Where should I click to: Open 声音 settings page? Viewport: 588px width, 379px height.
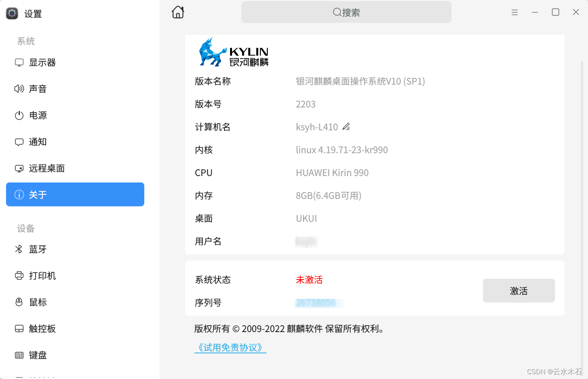pyautogui.click(x=75, y=89)
